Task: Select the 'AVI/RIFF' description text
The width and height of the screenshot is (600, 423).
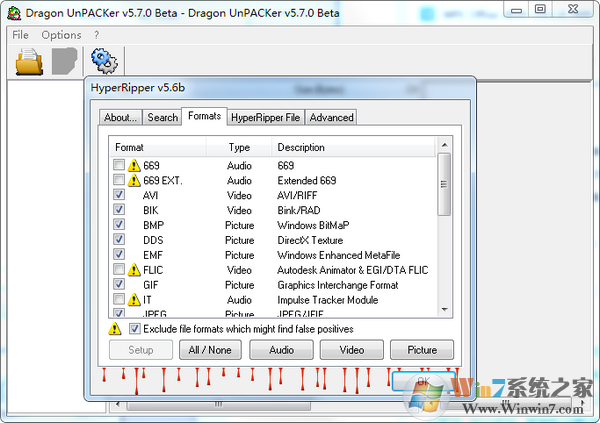Action: point(297,195)
